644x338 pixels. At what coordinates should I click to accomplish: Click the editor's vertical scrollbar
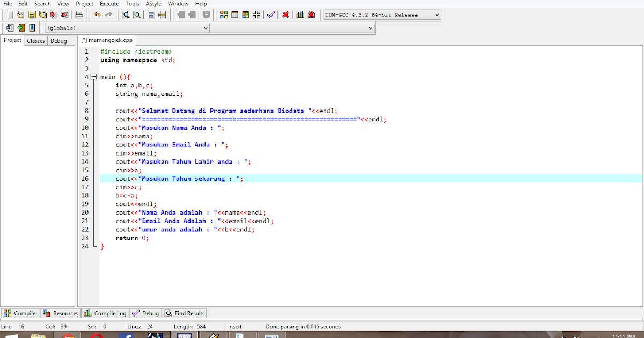click(641, 161)
